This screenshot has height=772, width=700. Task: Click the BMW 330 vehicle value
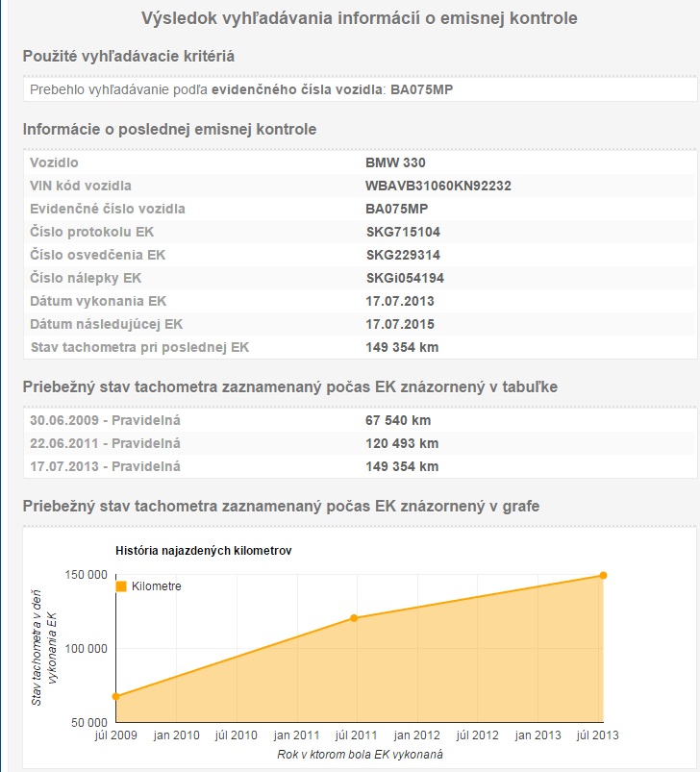point(395,162)
